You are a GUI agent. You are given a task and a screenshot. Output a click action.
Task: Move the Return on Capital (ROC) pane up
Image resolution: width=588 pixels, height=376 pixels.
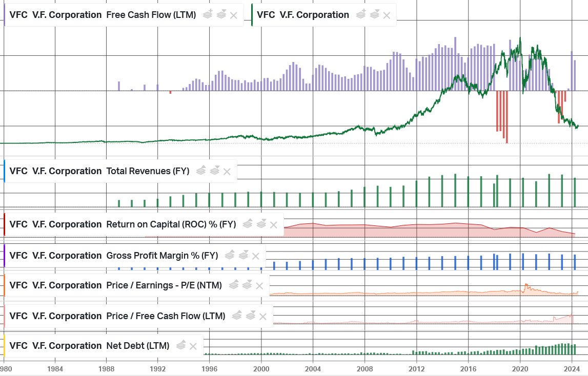pyautogui.click(x=248, y=224)
